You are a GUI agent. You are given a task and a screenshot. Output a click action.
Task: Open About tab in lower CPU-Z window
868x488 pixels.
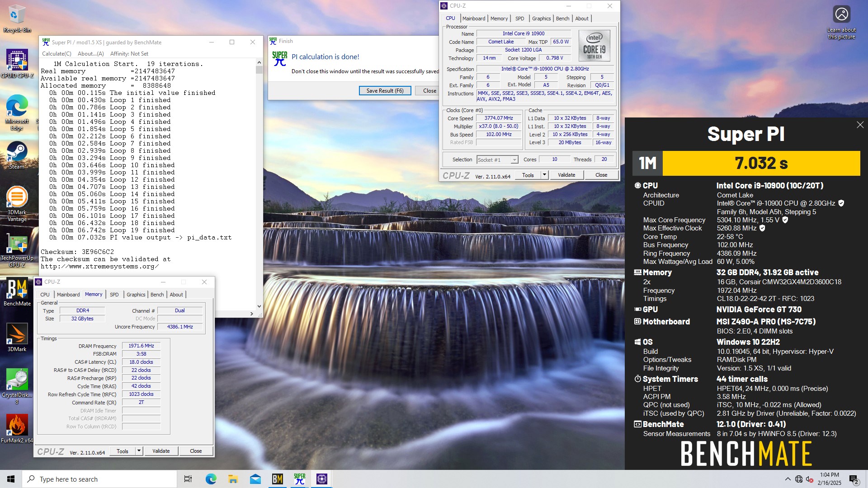176,295
